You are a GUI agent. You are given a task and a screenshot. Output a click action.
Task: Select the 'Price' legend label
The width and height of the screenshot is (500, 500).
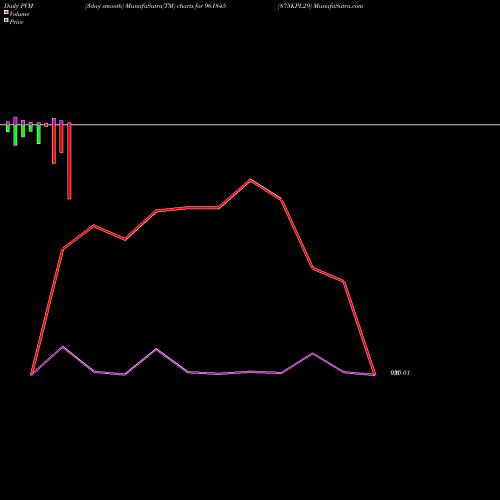[x=16, y=22]
